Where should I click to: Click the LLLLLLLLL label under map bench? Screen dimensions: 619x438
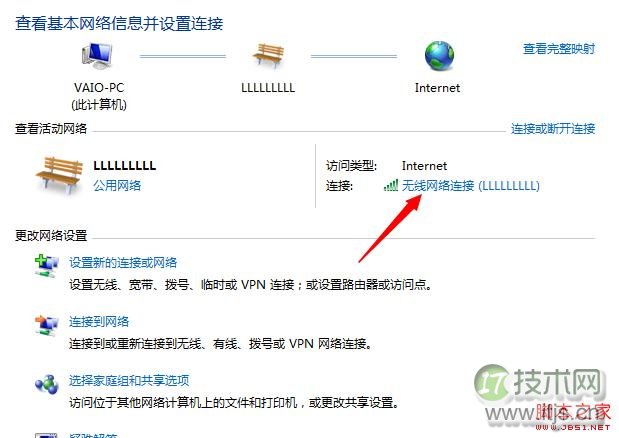[268, 88]
